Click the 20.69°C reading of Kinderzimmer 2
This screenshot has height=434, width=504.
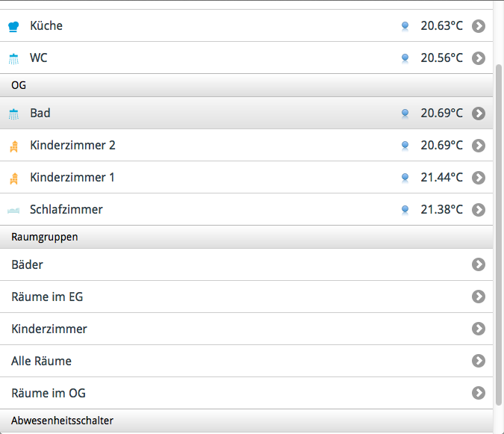pos(441,146)
